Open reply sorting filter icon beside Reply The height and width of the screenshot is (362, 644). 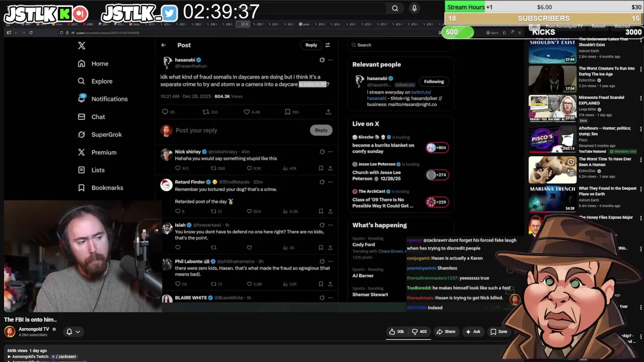click(328, 45)
